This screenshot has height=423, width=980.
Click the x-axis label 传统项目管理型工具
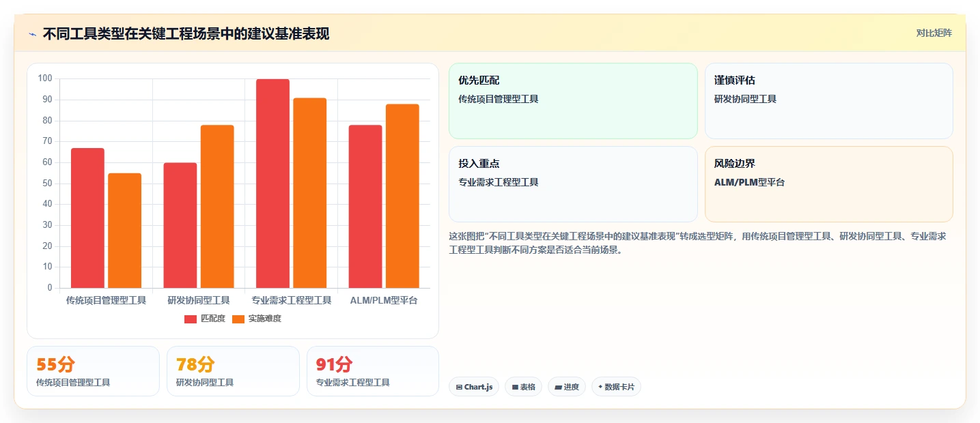tap(106, 300)
